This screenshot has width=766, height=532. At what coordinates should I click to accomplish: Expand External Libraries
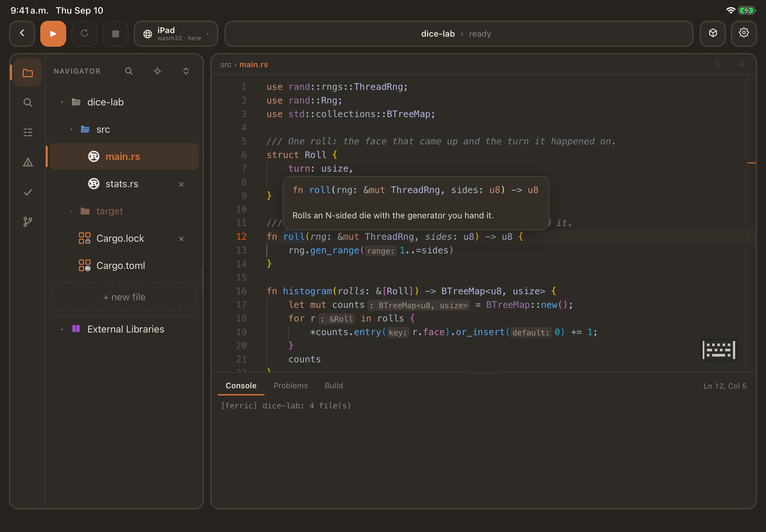point(62,329)
